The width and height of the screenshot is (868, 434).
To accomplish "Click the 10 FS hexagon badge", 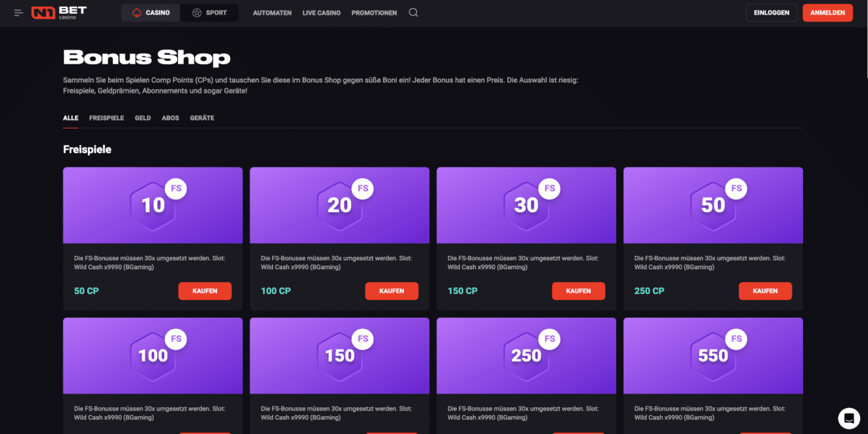I will [153, 205].
